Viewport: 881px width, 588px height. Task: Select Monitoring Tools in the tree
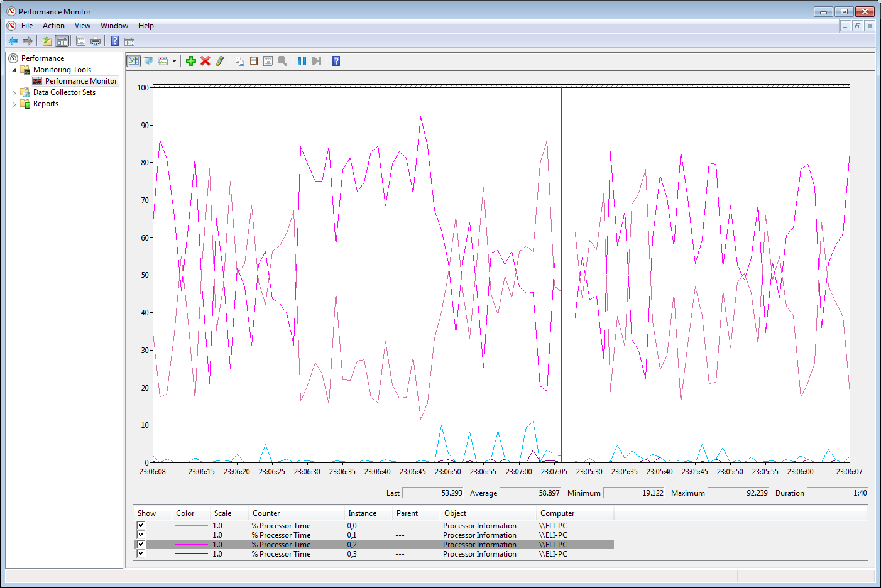point(62,70)
